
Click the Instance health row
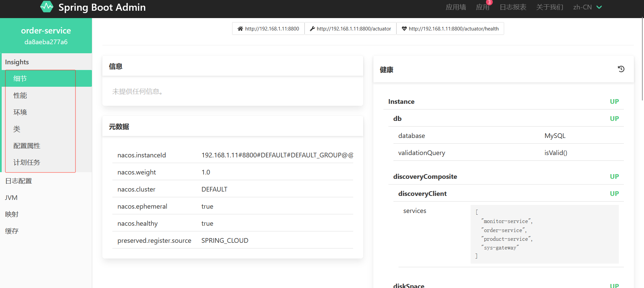point(503,101)
